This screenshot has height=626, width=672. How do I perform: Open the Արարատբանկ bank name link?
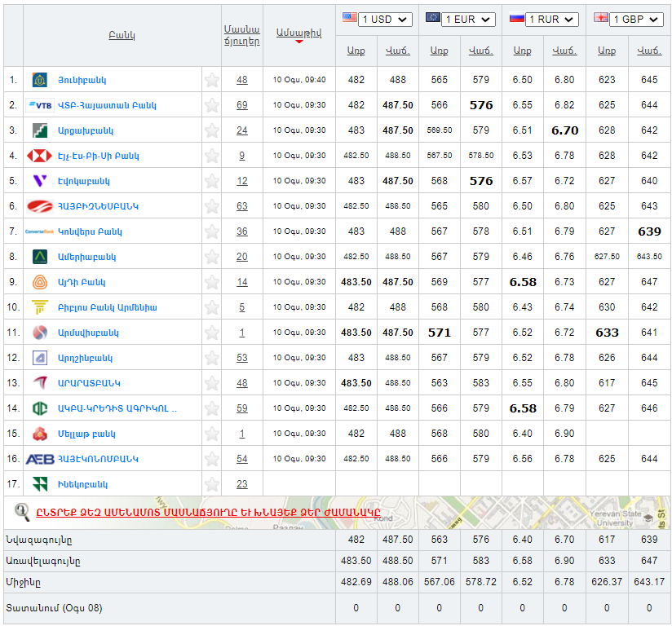tap(89, 383)
